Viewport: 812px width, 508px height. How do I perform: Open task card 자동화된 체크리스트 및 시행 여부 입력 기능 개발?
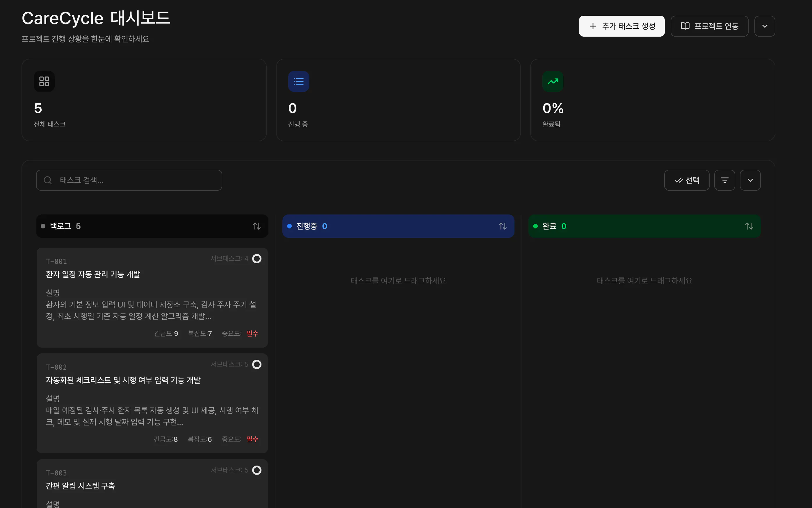123,380
